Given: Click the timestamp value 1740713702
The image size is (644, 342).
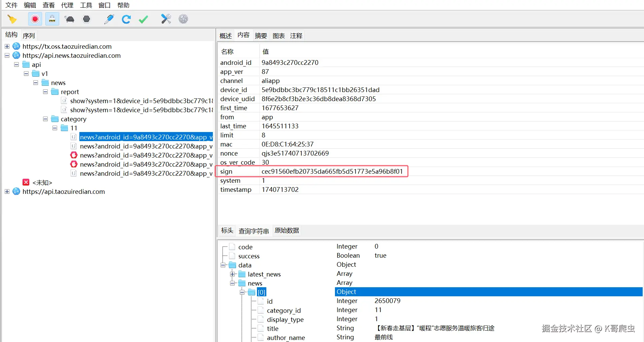Looking at the screenshot, I should coord(280,189).
